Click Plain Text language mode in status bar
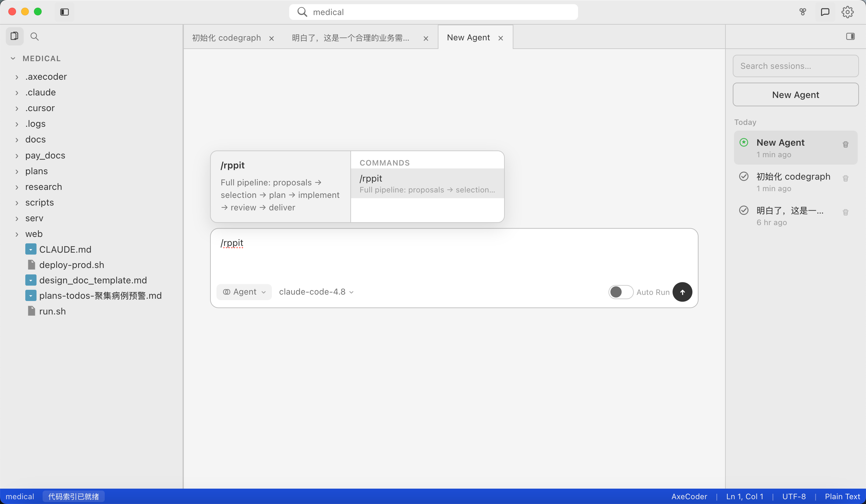 (x=842, y=496)
